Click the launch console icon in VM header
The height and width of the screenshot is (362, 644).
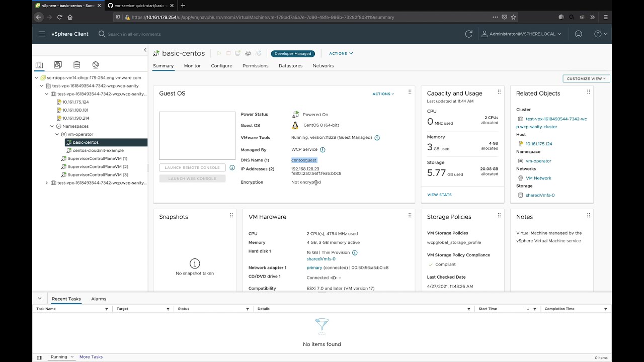(x=238, y=53)
